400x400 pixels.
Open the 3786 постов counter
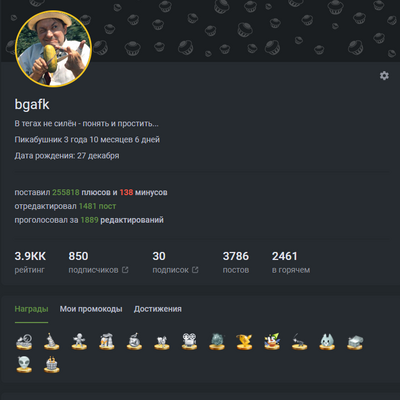[236, 262]
